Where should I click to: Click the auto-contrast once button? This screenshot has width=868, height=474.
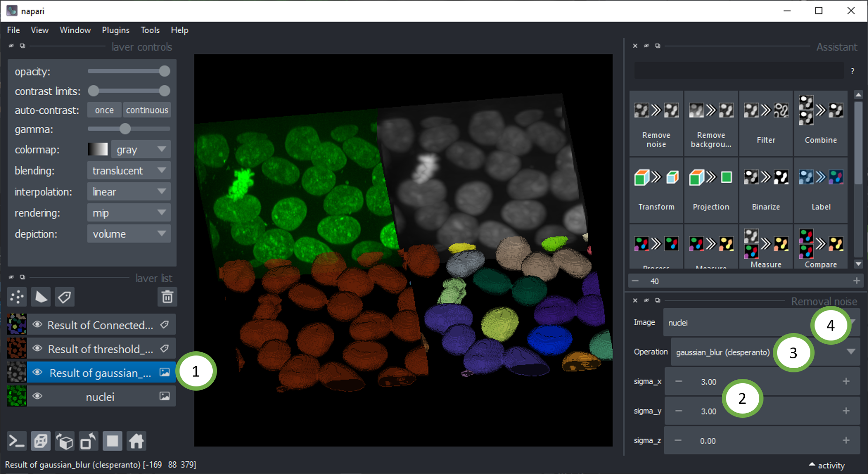pos(104,110)
